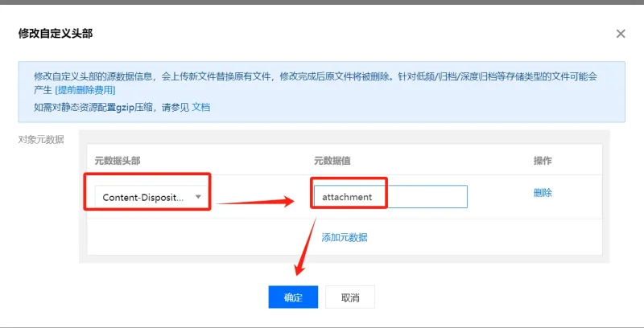Cancel with the 取消 button
The image size is (644, 328).
click(350, 297)
